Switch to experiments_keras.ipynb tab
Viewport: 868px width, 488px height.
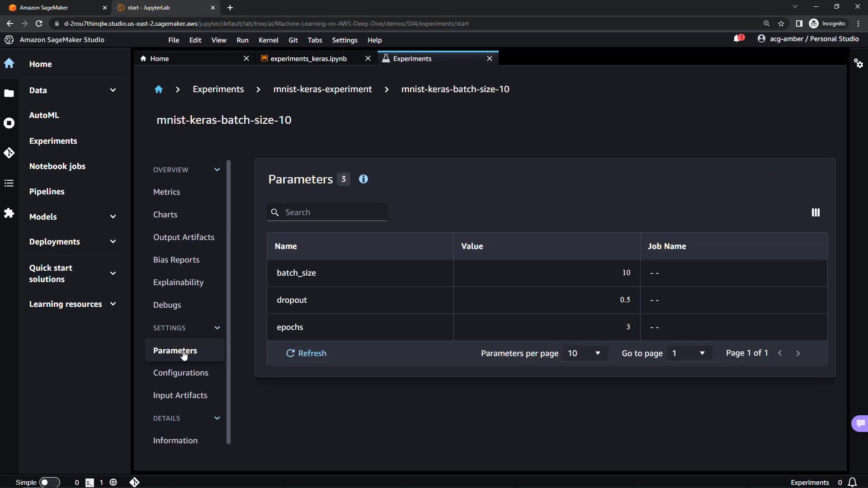click(x=308, y=58)
